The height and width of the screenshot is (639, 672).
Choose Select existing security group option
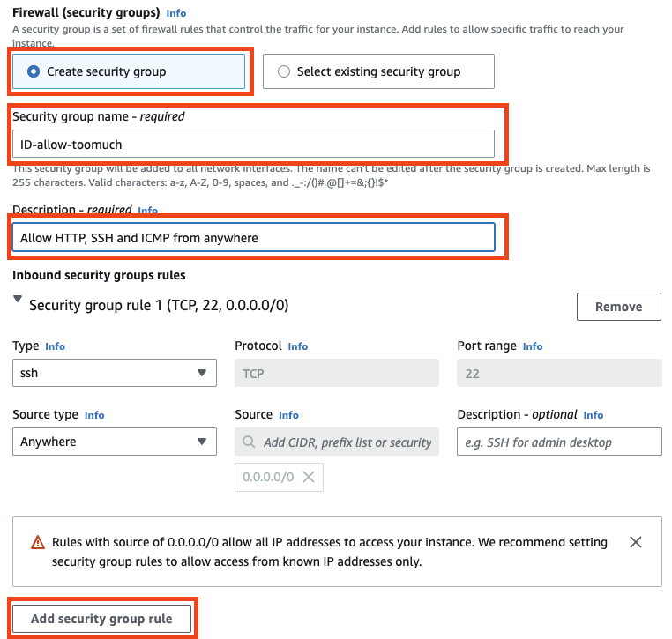click(378, 71)
